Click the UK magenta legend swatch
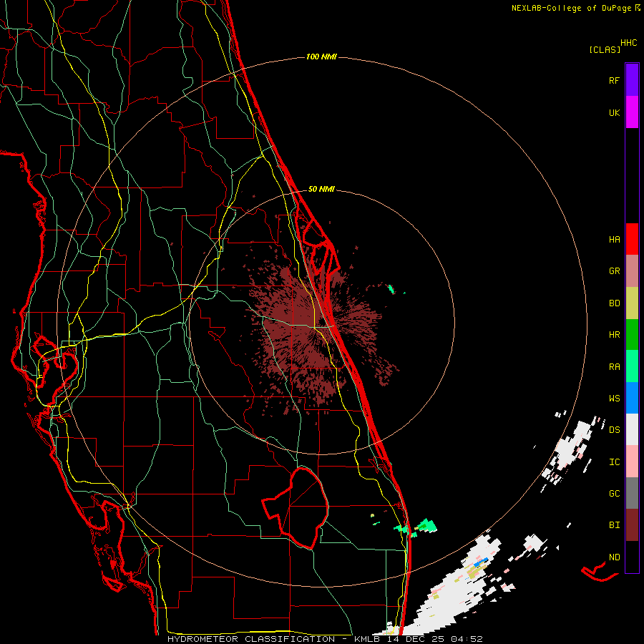 (x=632, y=112)
